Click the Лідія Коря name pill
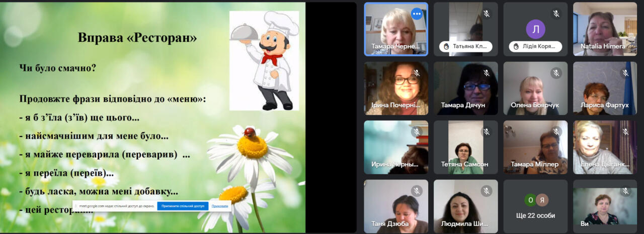Image resolution: width=644 pixels, height=234 pixels. coord(535,47)
